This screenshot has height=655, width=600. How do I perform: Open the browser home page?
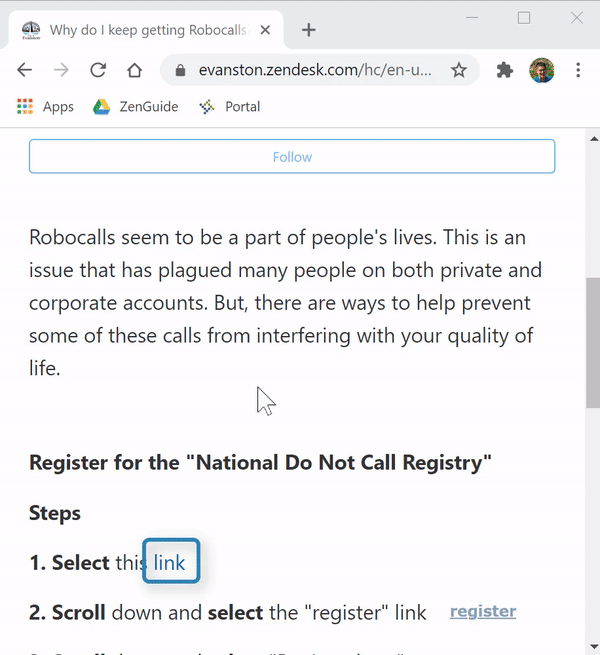pyautogui.click(x=135, y=70)
